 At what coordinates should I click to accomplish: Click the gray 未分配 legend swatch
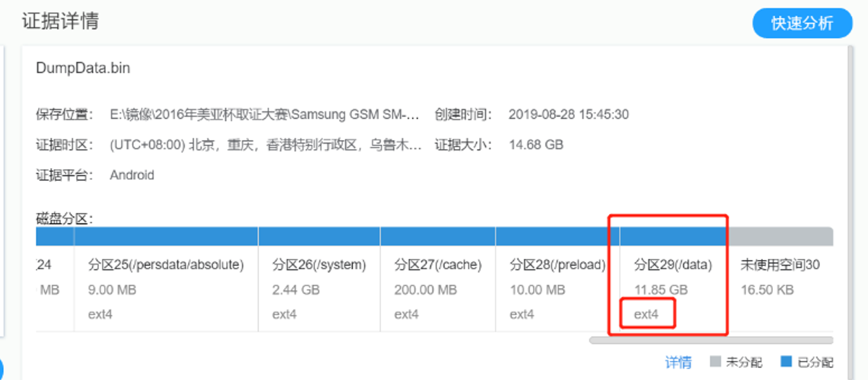(x=715, y=362)
